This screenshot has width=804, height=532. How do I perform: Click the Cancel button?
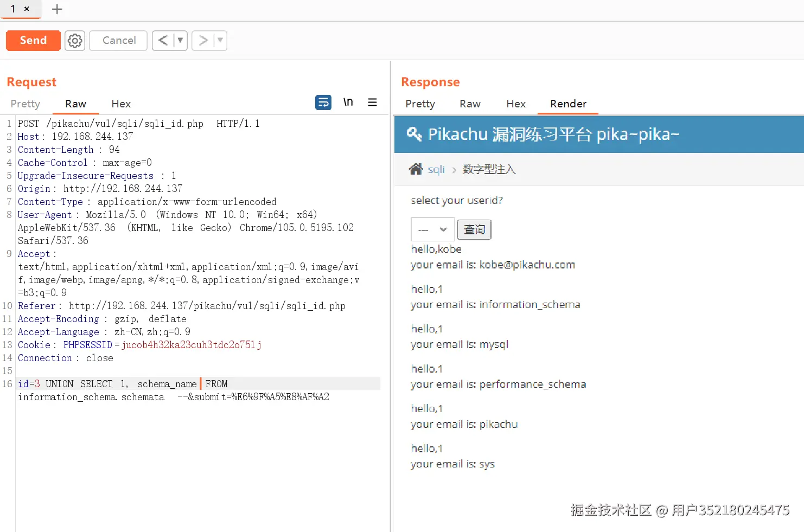[119, 41]
